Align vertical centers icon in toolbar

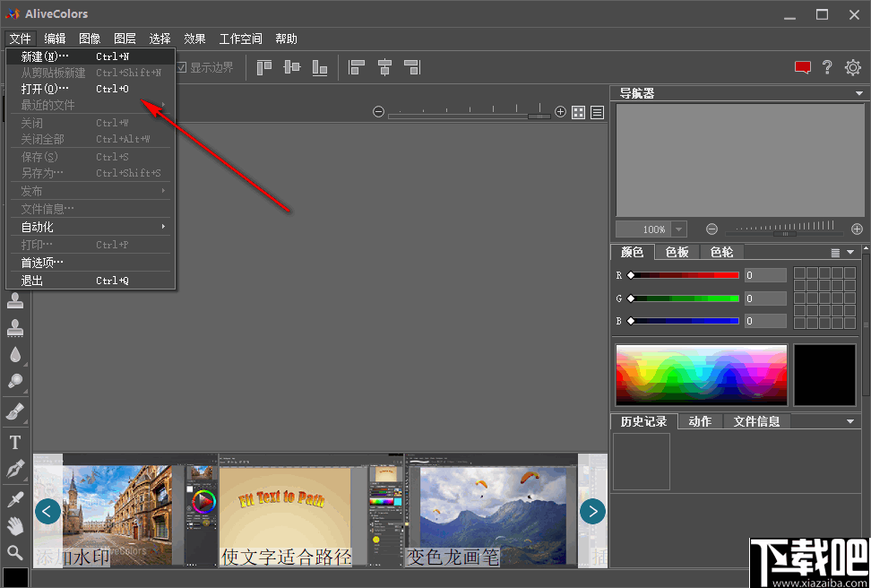[291, 68]
